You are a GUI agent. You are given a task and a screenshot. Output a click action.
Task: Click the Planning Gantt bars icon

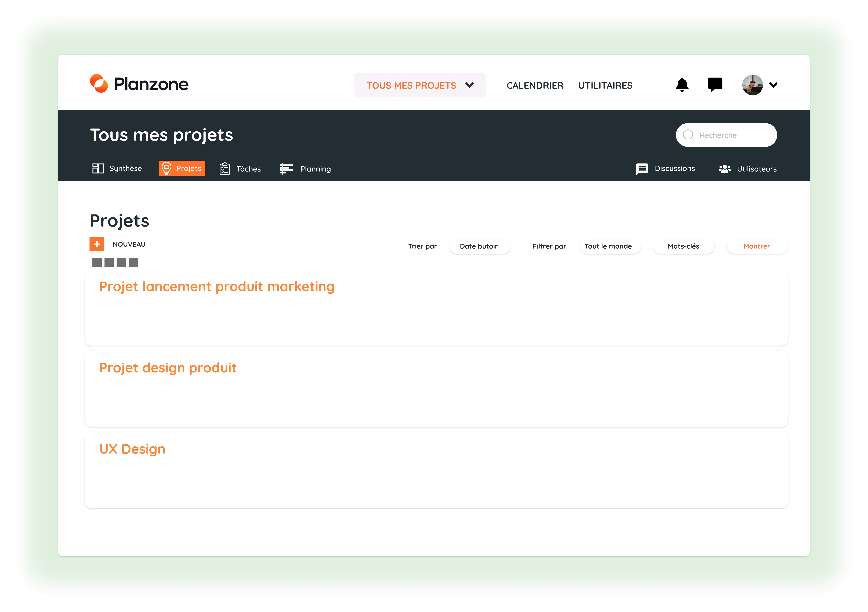click(286, 169)
